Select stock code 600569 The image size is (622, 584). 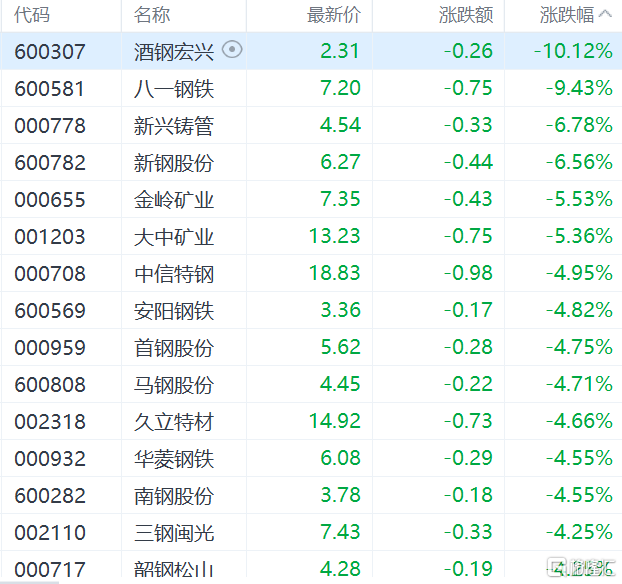point(50,311)
